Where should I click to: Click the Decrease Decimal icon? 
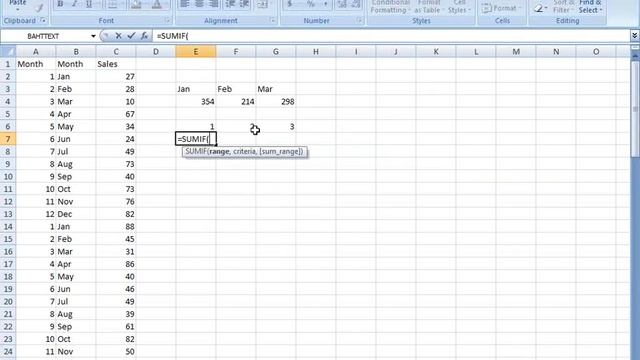[356, 4]
